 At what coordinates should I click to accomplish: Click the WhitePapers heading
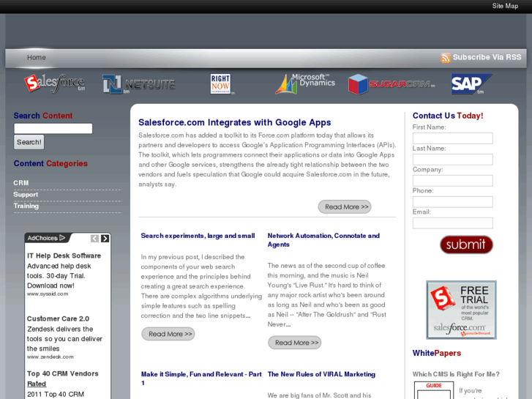[437, 353]
